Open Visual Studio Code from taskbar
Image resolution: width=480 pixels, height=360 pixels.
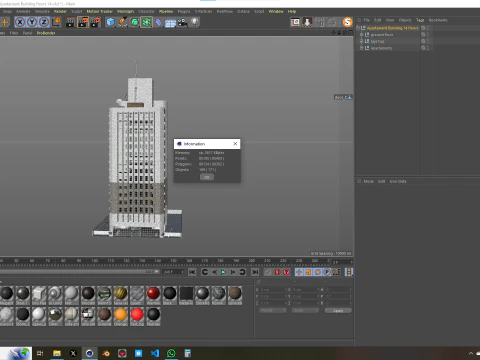click(x=155, y=353)
